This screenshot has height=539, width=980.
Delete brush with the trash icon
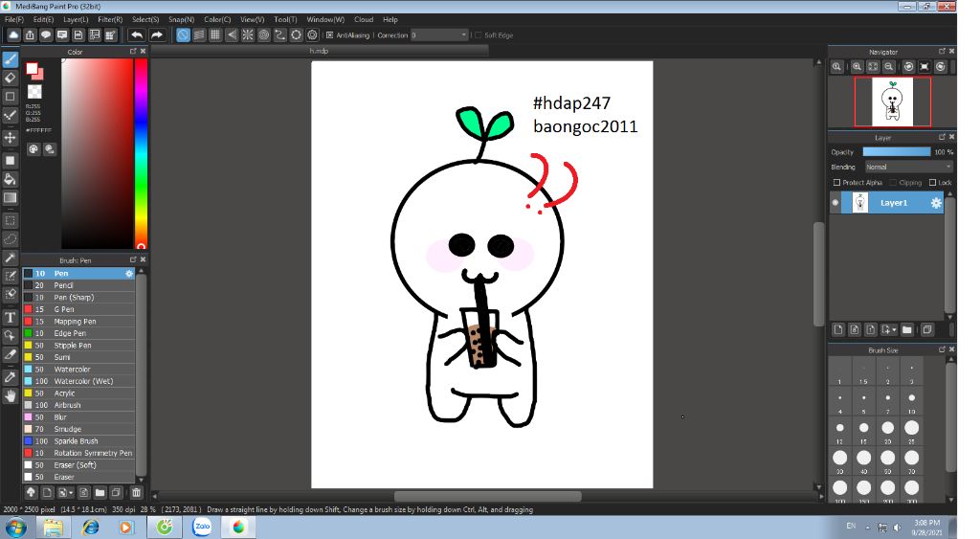tap(136, 493)
